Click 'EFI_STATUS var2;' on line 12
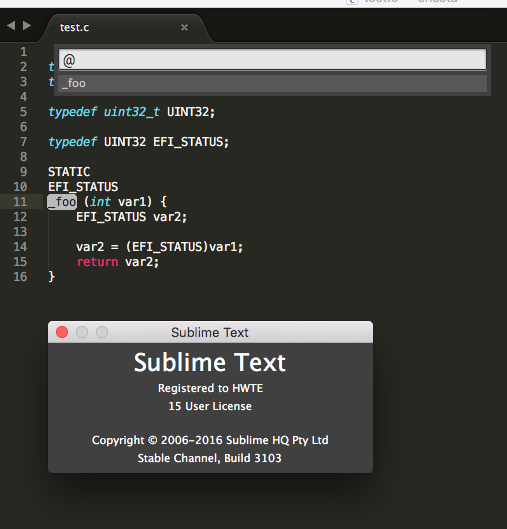Image resolution: width=507 pixels, height=529 pixels. [x=132, y=217]
